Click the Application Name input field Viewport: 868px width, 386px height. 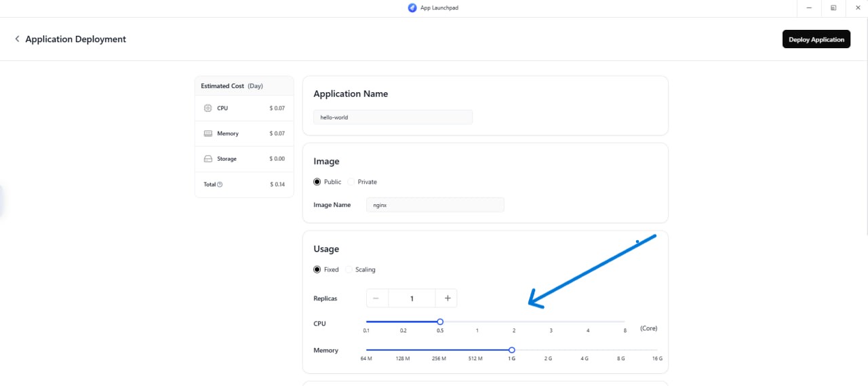(x=393, y=117)
